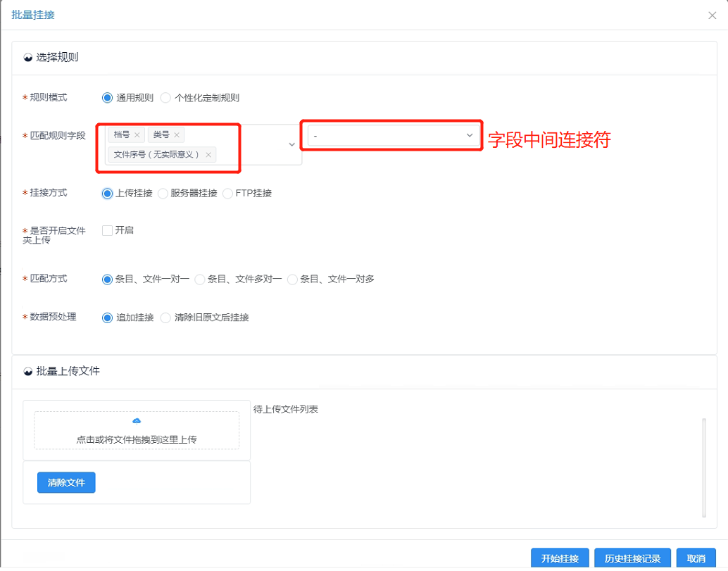Viewport: 728px width, 571px height.
Task: Remove the 类号 tag from matching fields
Action: (177, 135)
